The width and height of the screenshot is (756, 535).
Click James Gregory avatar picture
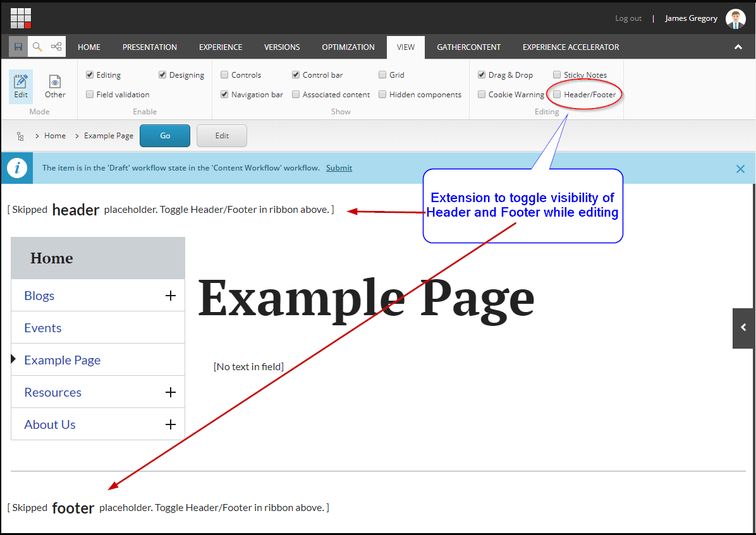(736, 19)
